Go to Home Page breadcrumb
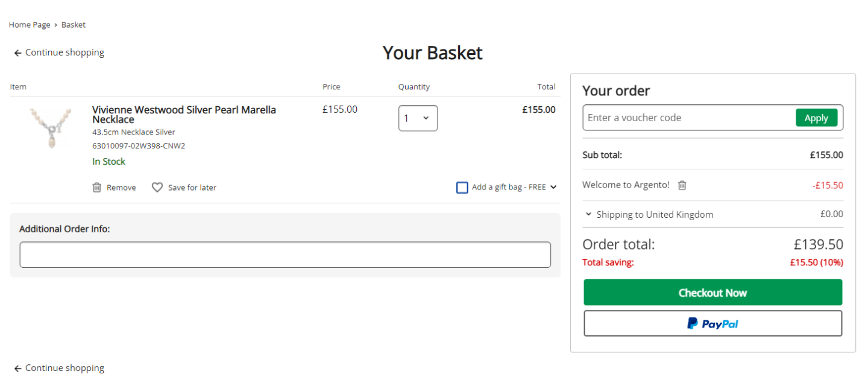The height and width of the screenshot is (377, 868). click(x=29, y=25)
